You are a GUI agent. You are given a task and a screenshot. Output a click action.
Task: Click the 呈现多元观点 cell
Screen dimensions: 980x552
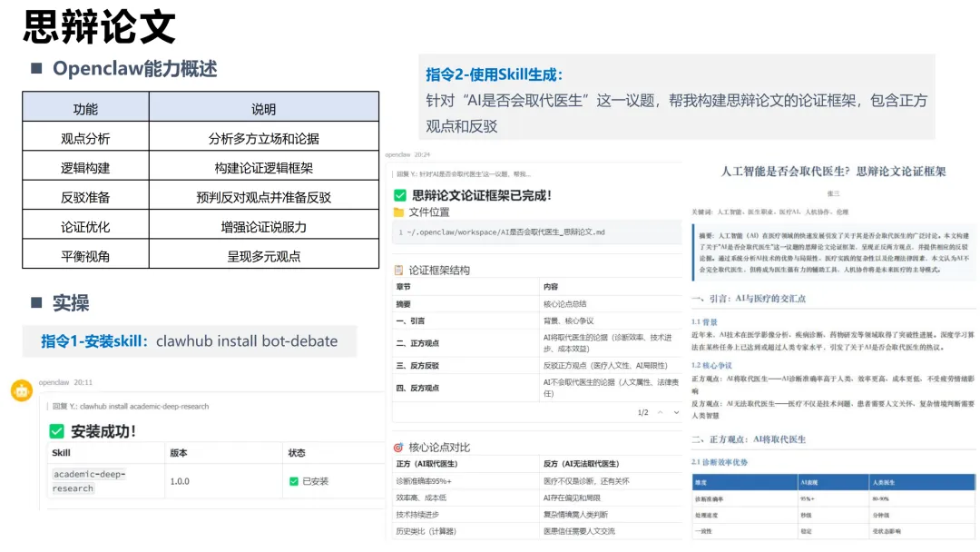point(264,256)
